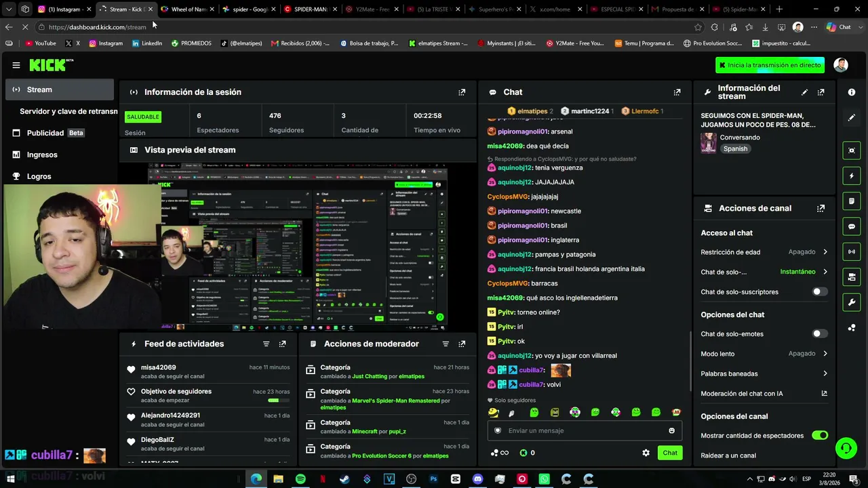Click Inicia la transmisión en directo button
The height and width of the screenshot is (488, 868).
coord(770,65)
